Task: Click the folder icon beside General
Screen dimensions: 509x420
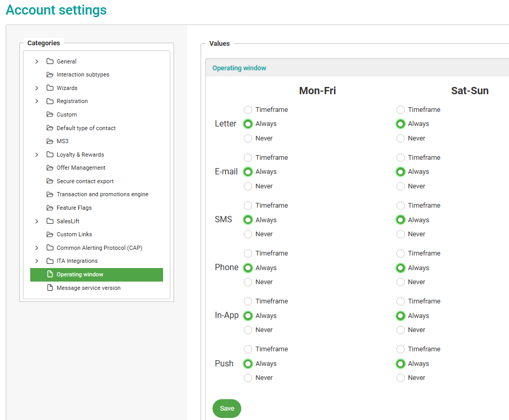Action: 50,61
